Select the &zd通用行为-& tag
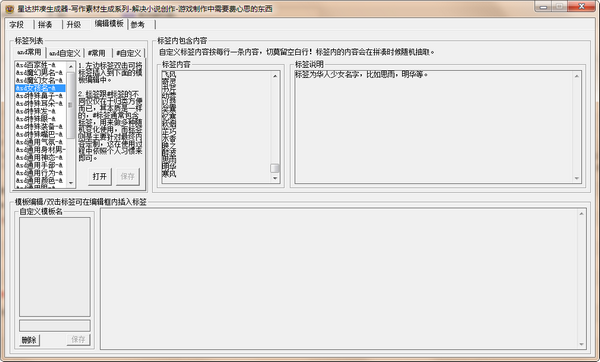 pyautogui.click(x=40, y=173)
